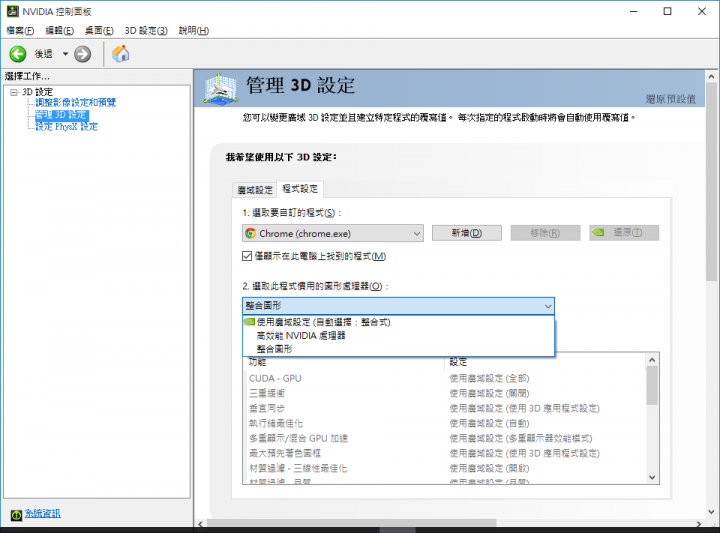Click the settings list scroll down arrow

coord(652,477)
